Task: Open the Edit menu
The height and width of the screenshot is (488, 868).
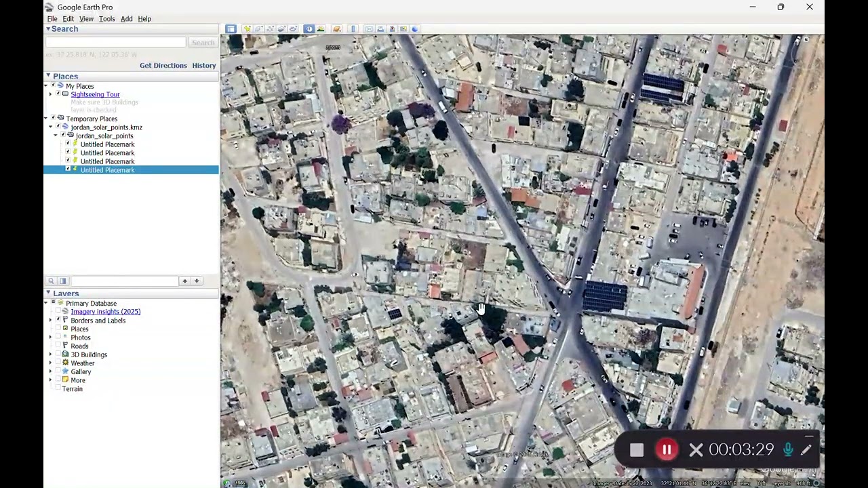Action: tap(68, 19)
